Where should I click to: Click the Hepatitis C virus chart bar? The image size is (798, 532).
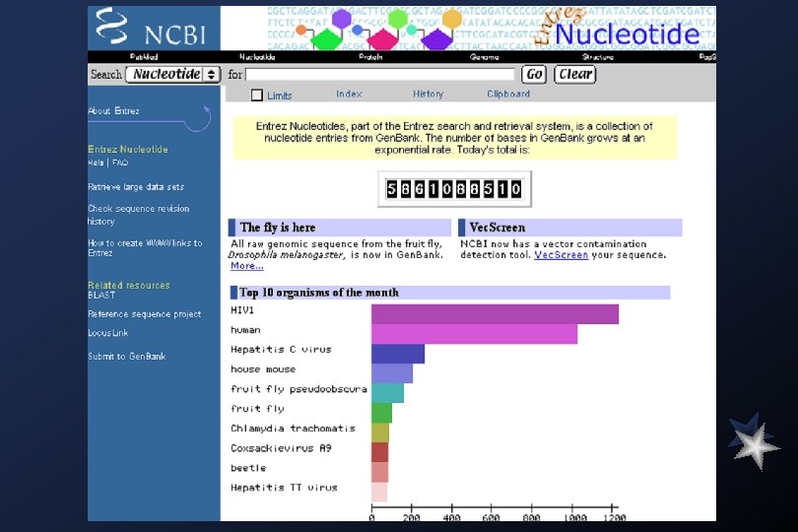[398, 354]
